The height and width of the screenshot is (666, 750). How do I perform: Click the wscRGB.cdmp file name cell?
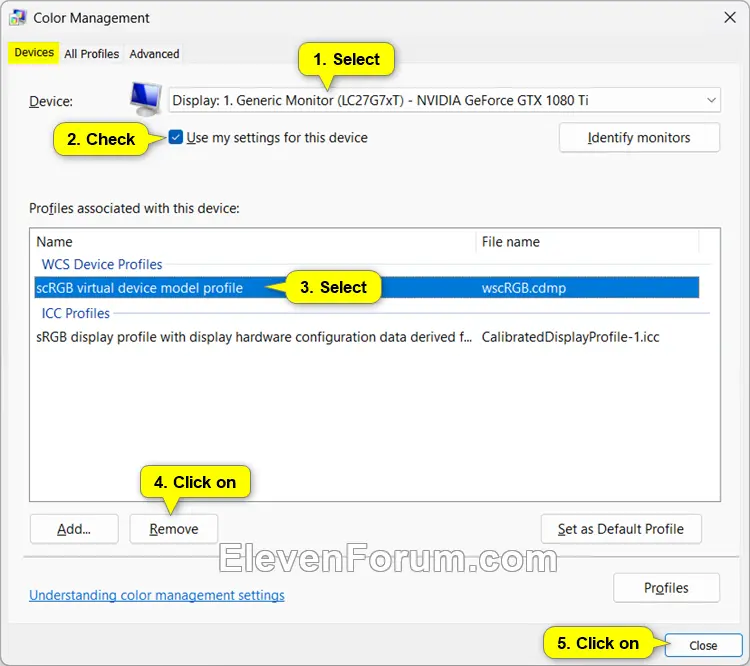tap(524, 288)
